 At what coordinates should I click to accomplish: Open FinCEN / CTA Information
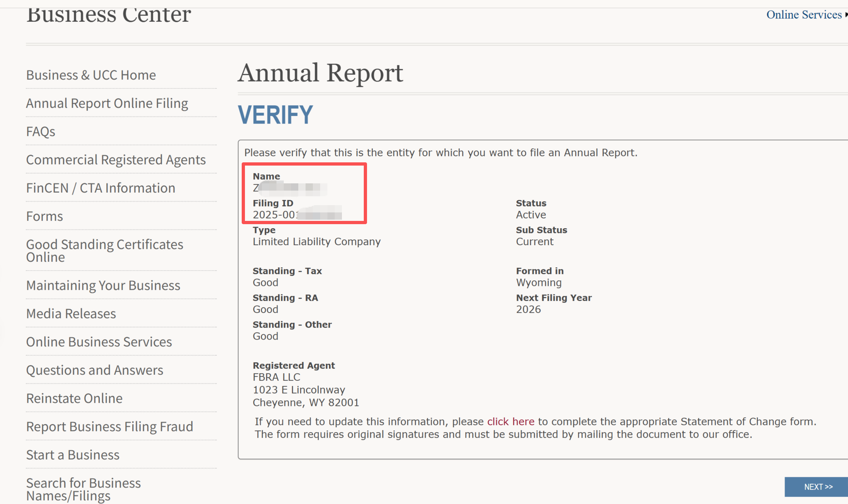click(101, 188)
